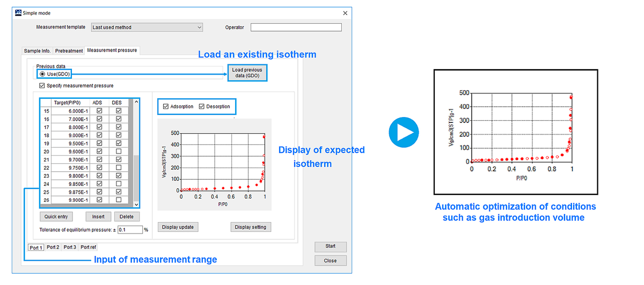Select the Use(GDO) radio button
The image size is (644, 285).
(42, 74)
